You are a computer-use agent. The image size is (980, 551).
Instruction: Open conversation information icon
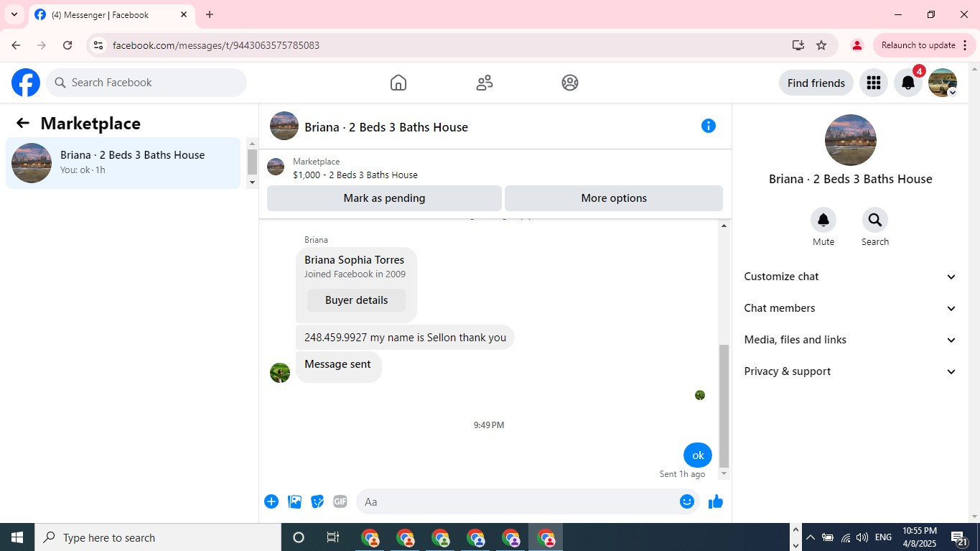[709, 126]
